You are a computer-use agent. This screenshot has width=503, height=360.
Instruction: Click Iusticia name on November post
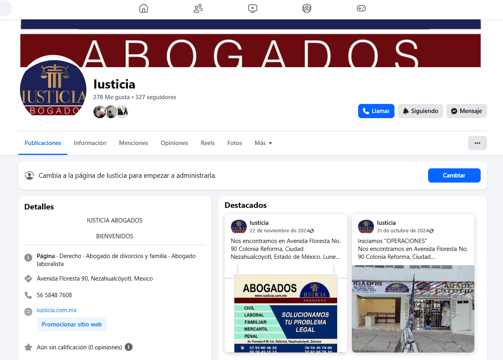point(259,223)
